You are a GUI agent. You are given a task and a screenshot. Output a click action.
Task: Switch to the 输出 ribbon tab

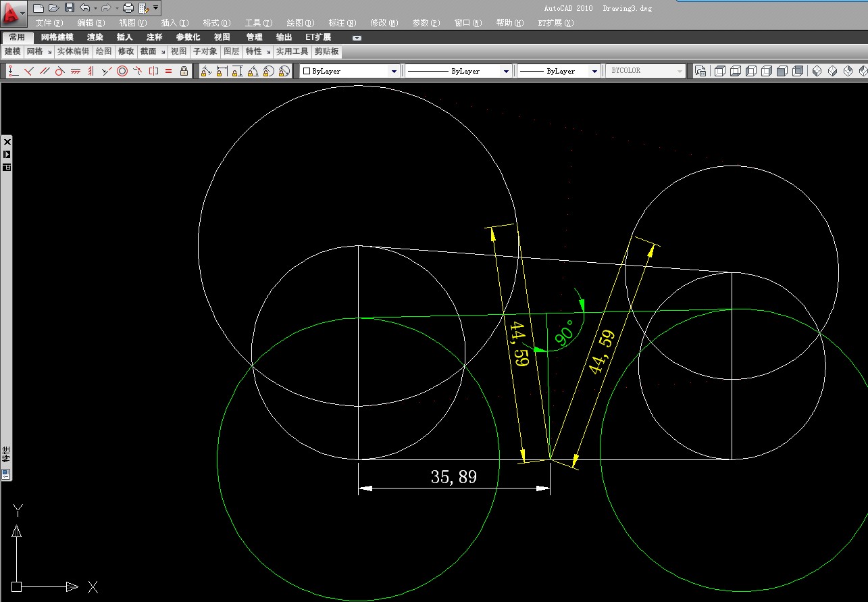[x=284, y=37]
